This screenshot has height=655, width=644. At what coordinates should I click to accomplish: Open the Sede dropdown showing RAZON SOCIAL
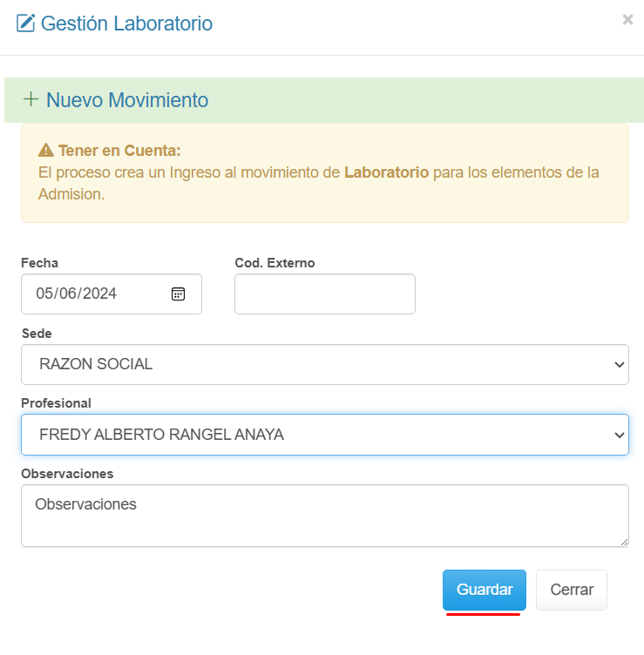[314, 364]
